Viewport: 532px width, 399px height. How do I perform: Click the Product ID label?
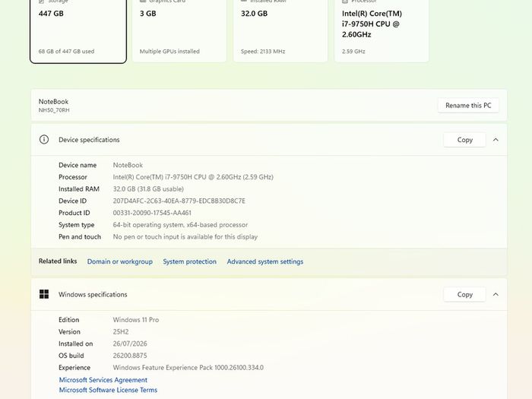click(x=74, y=213)
